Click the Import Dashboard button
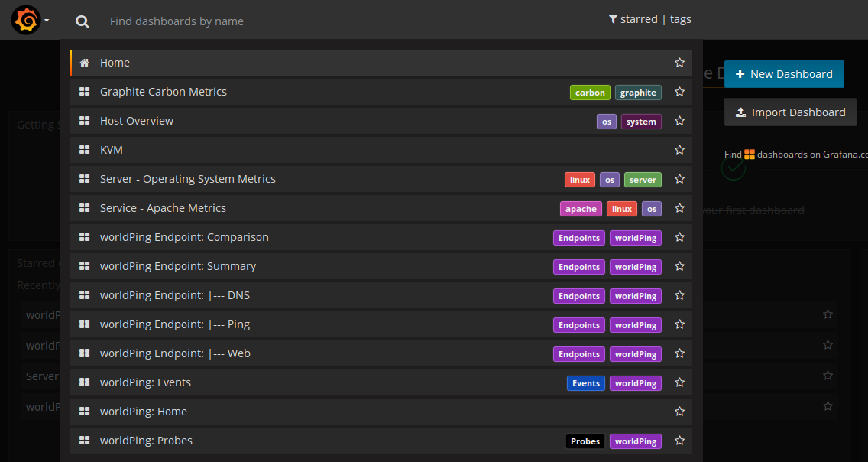Screen dimensions: 868x462 [x=791, y=112]
